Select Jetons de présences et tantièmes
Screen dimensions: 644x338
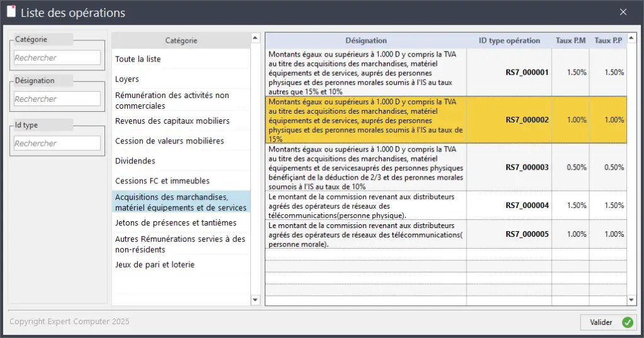point(175,222)
